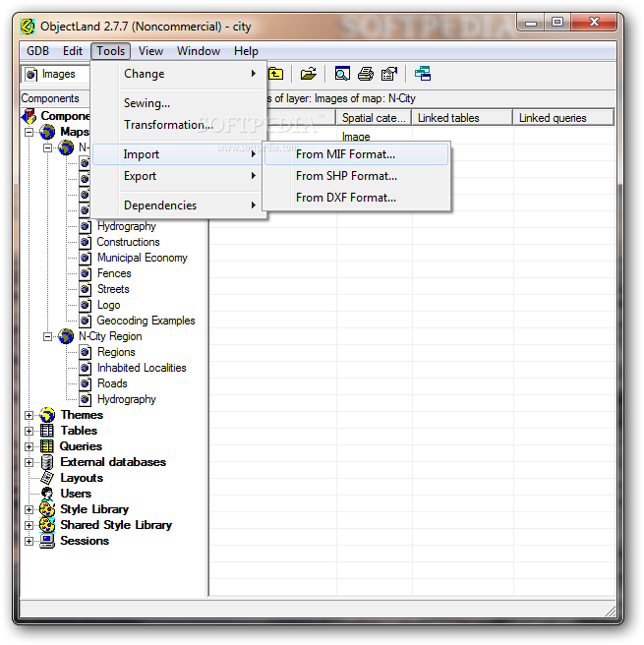Select Sewing from Tools menu
Image resolution: width=644 pixels, height=645 pixels.
click(178, 103)
